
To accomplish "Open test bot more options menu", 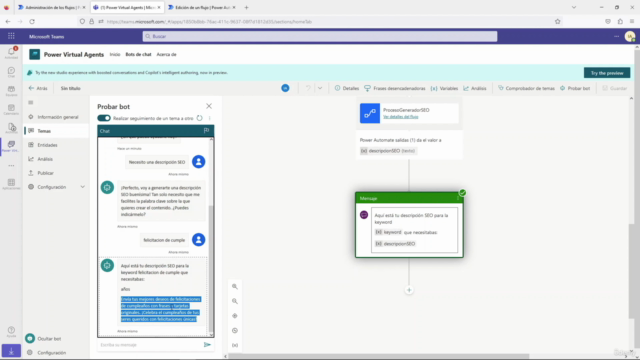I will [x=209, y=118].
